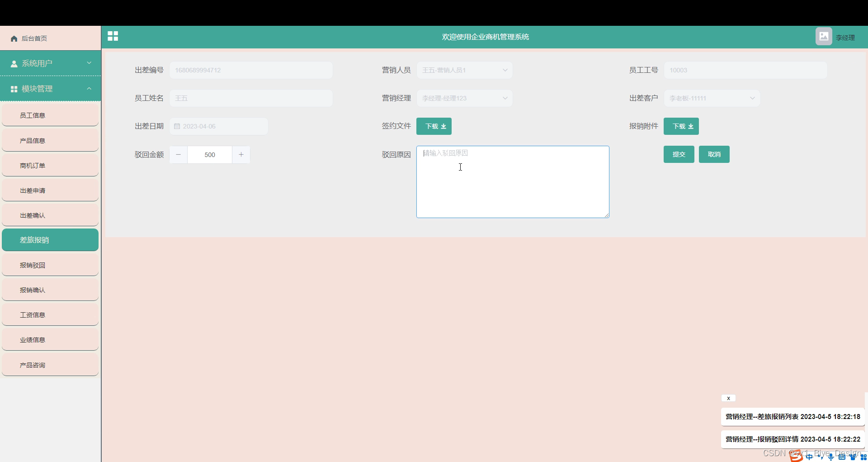The image size is (868, 462).
Task: Open 报销确认 menu item
Action: pyautogui.click(x=50, y=290)
